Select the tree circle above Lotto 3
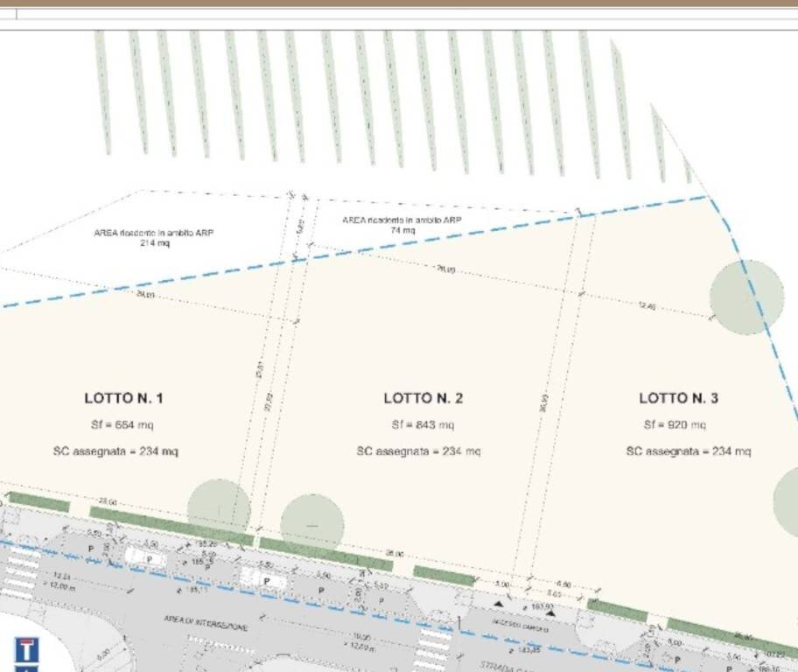Screen dimensions: 798x672 tap(745, 297)
